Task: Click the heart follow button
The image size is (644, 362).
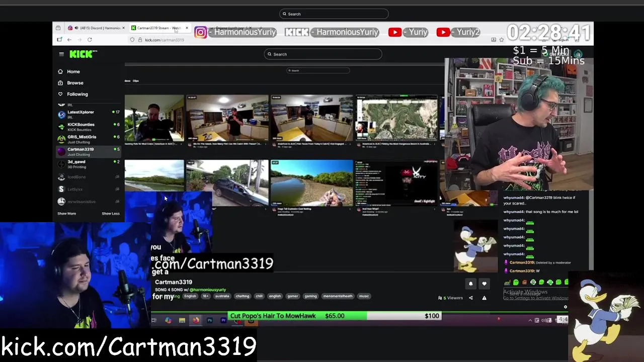Action: click(485, 284)
